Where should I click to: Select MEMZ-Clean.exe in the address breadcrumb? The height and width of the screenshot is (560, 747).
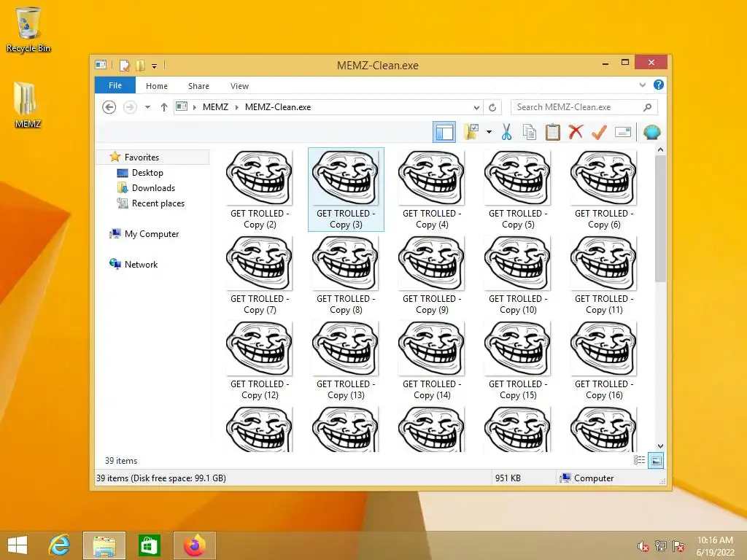(278, 107)
